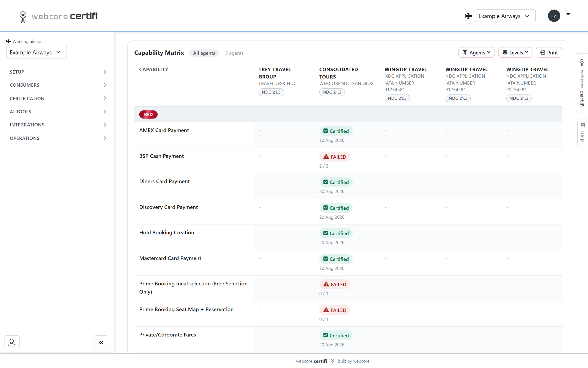Click FAILED badge for BSP Cash Payment
Image resolution: width=588 pixels, height=368 pixels.
[335, 157]
